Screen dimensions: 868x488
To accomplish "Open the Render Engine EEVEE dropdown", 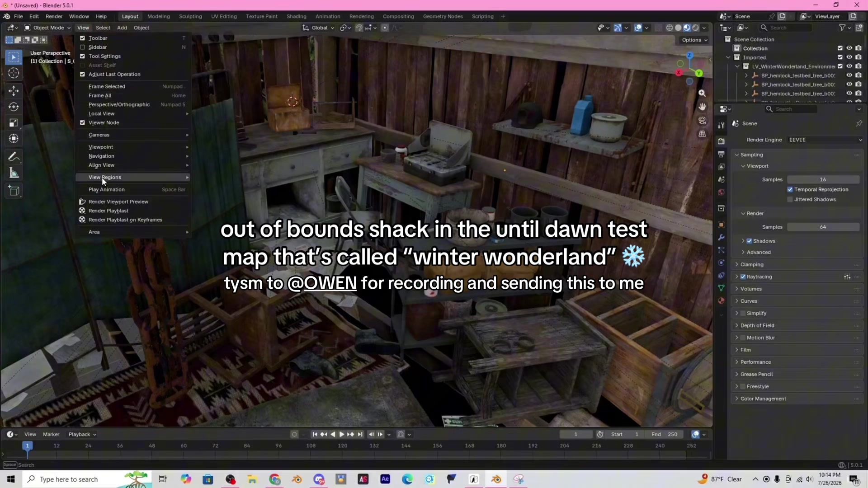I will [825, 140].
